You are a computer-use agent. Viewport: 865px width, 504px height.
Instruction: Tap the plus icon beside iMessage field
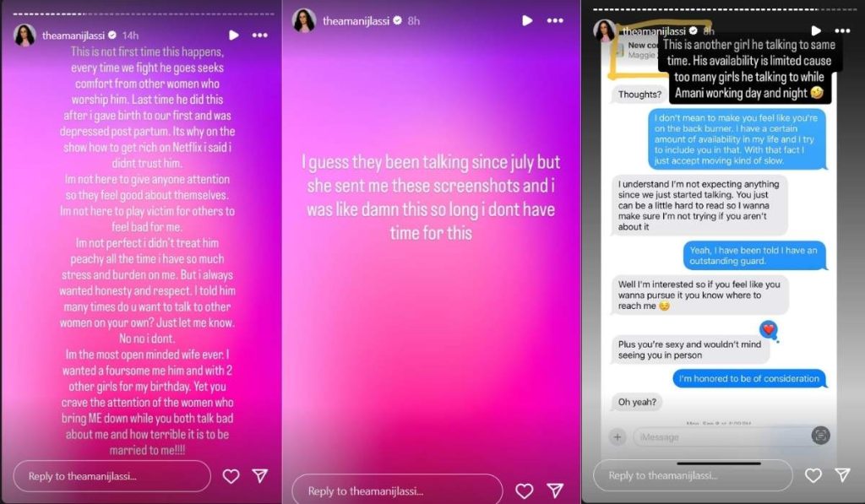pos(617,437)
